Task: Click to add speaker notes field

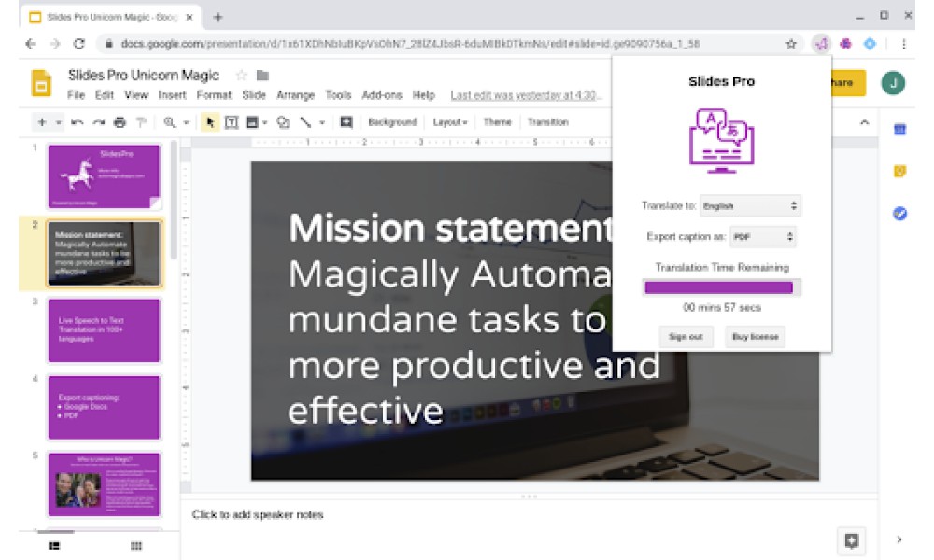Action: coord(258,514)
